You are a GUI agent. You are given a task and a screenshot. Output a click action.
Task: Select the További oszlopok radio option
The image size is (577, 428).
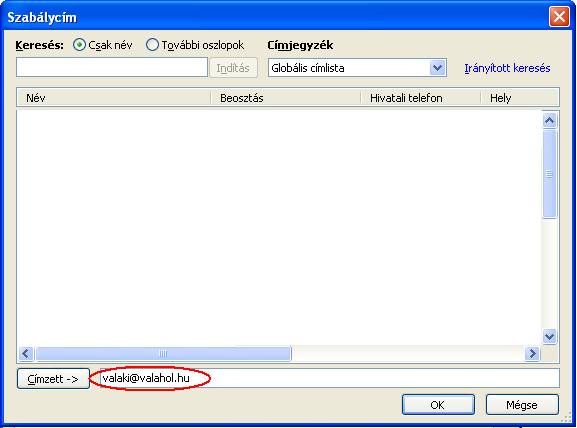coord(152,45)
